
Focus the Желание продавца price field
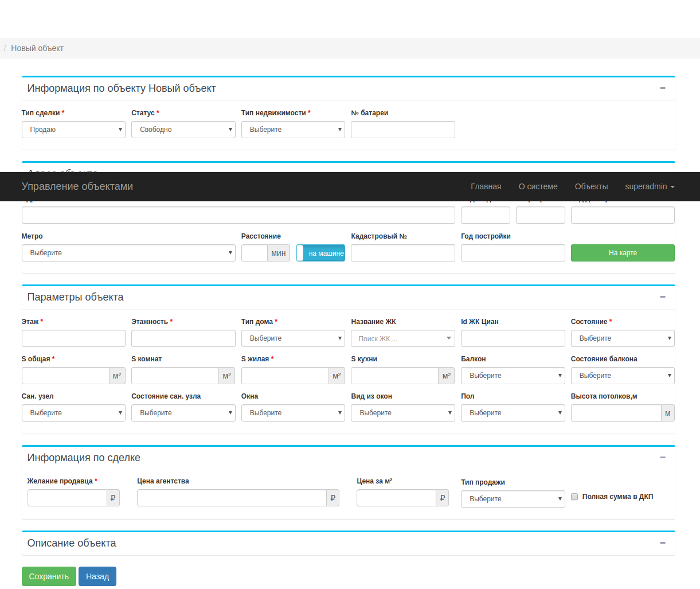67,498
